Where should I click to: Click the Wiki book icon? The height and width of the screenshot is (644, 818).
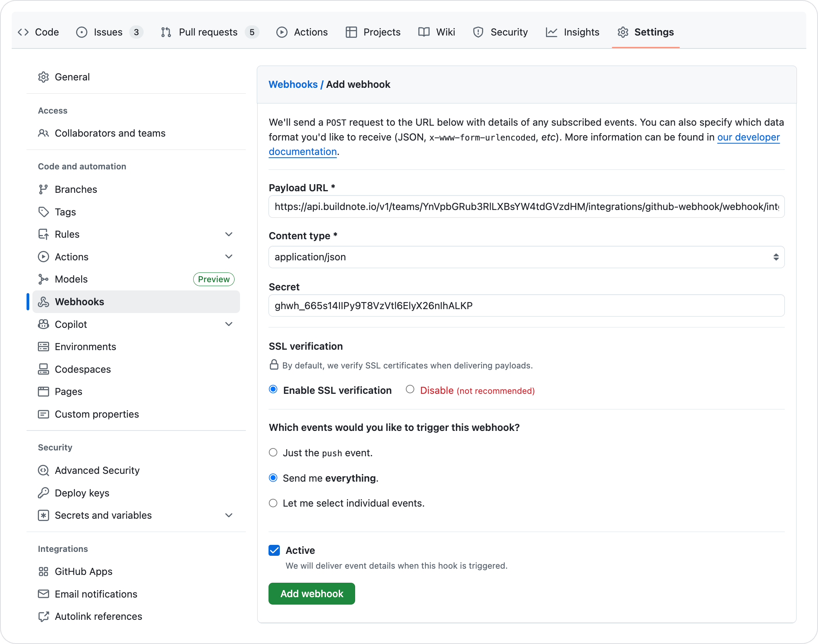pos(424,32)
